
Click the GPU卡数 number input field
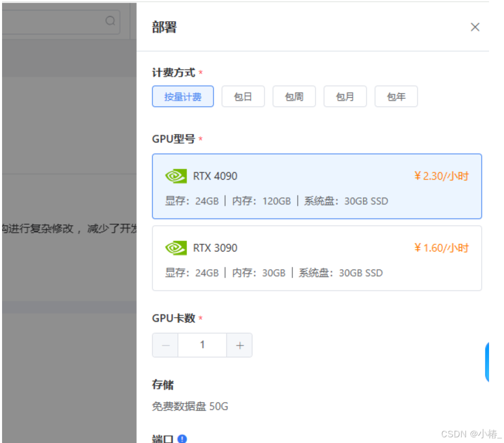tap(202, 345)
